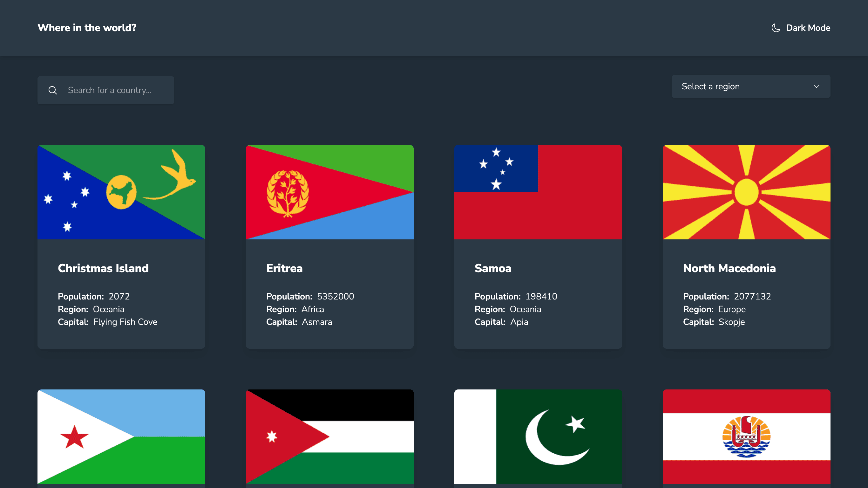This screenshot has height=488, width=868.
Task: Click the Where in the world? title
Action: (x=87, y=28)
